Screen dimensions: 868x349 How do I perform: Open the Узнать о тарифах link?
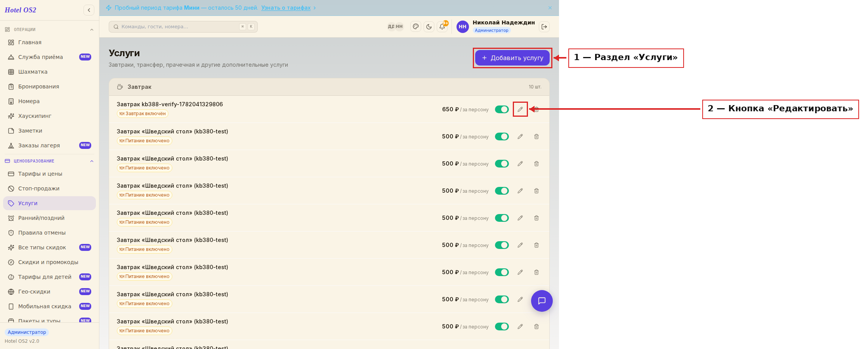286,8
